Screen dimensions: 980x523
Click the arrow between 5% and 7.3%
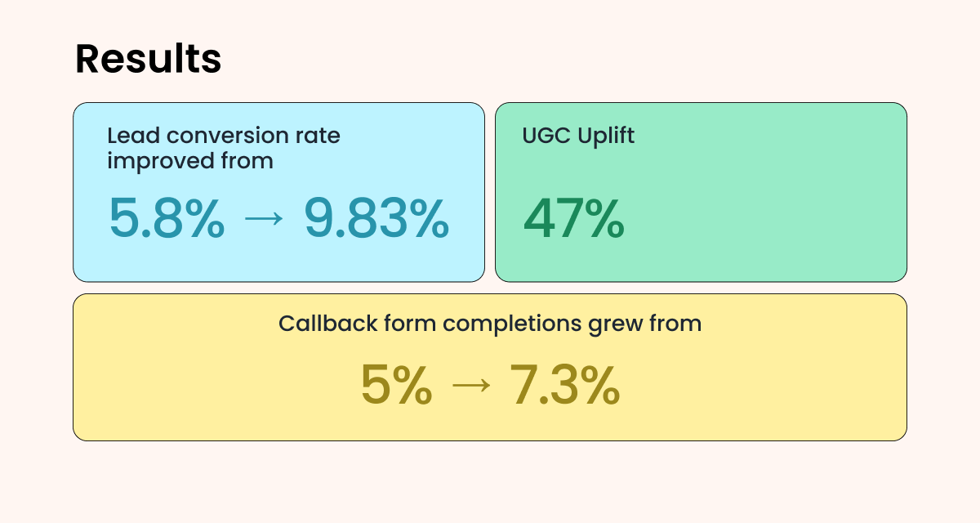(470, 387)
